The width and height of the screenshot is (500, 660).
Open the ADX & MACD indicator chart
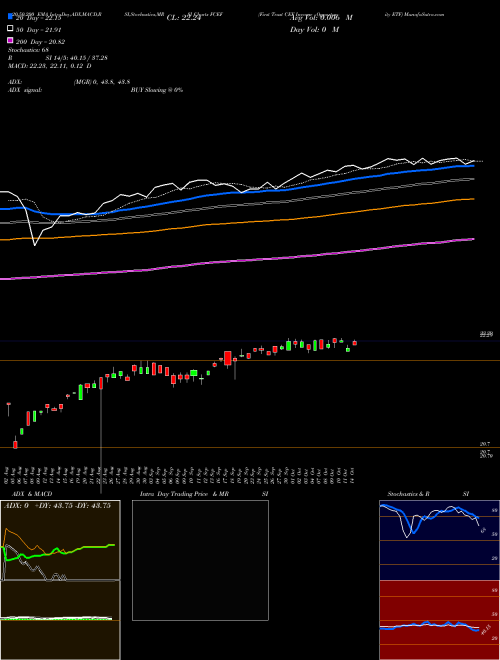pyautogui.click(x=60, y=580)
